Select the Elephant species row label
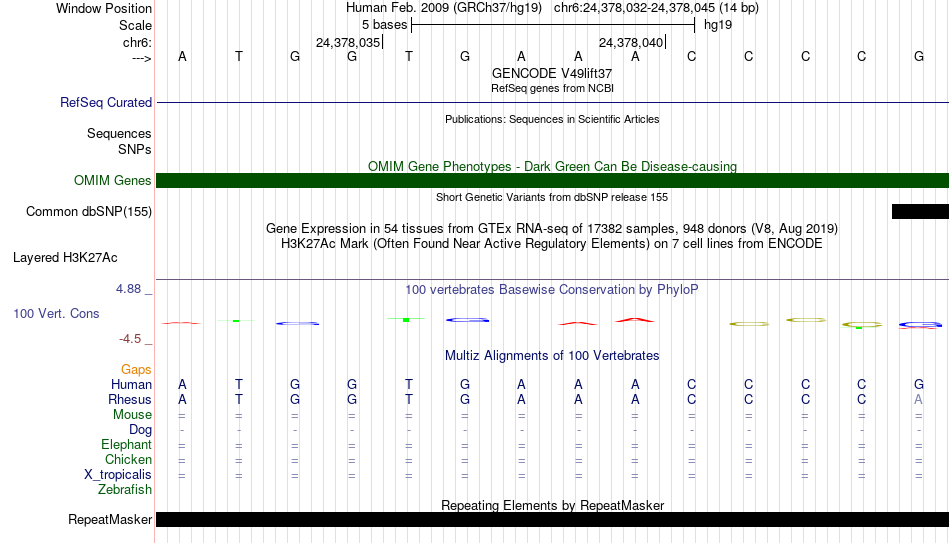950x543 pixels. tap(126, 445)
